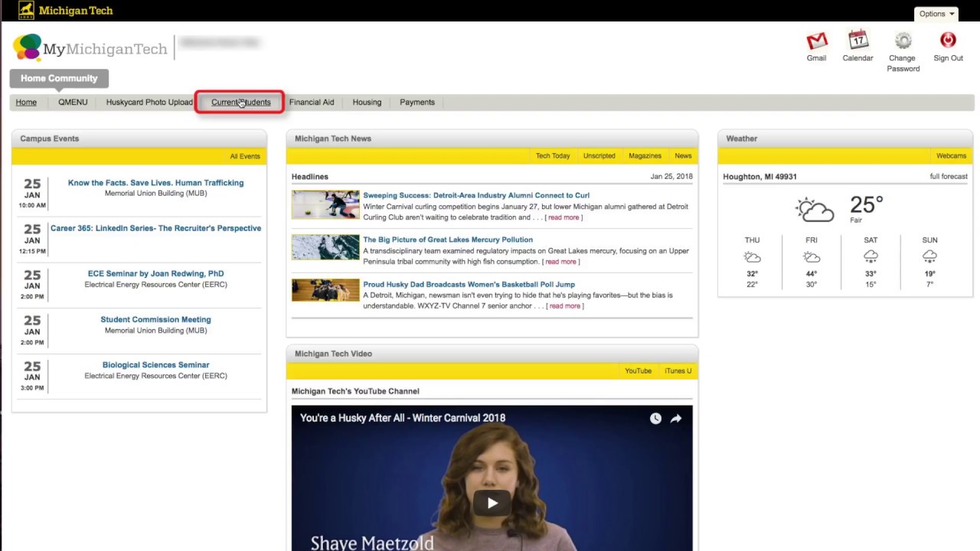Open the Housing menu item
Screen dimensions: 980x551
(367, 103)
